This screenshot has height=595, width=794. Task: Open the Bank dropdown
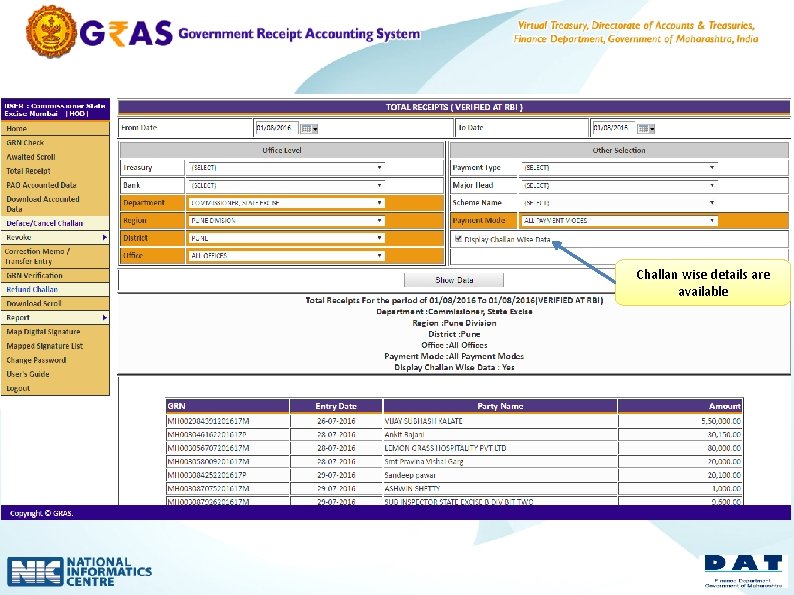(286, 185)
